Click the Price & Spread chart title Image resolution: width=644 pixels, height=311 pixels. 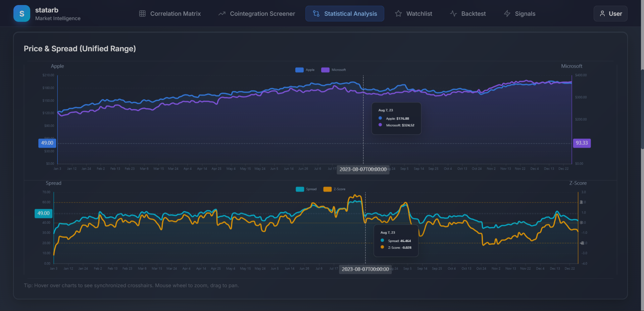point(80,49)
